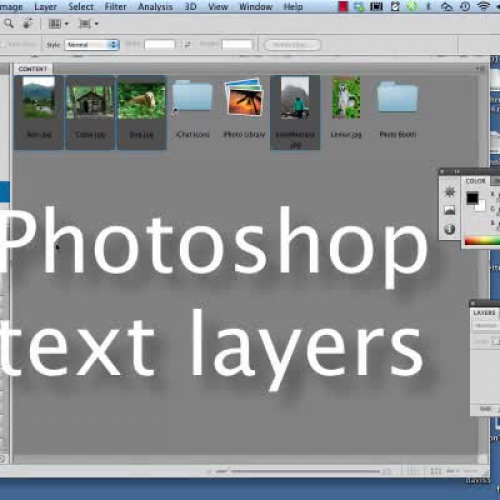This screenshot has height=500, width=500.
Task: Open the Layer menu
Action: point(45,7)
